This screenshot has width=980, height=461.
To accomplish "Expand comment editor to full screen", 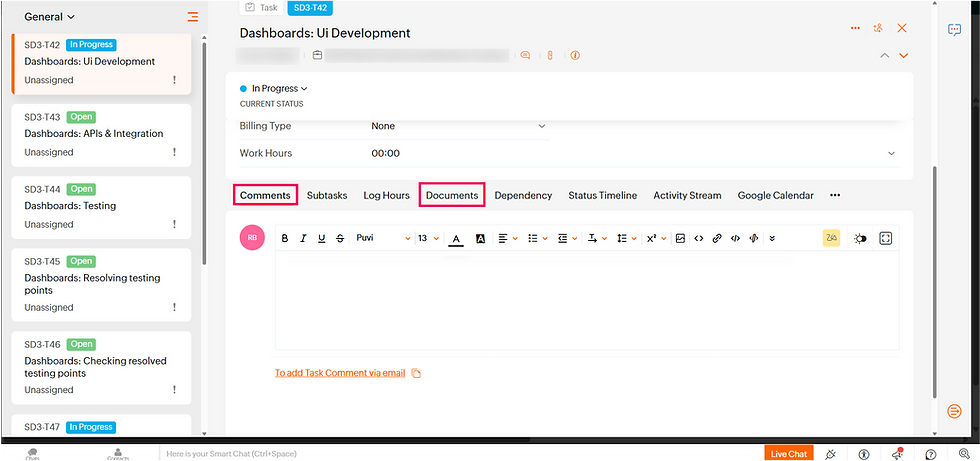I will coord(885,238).
